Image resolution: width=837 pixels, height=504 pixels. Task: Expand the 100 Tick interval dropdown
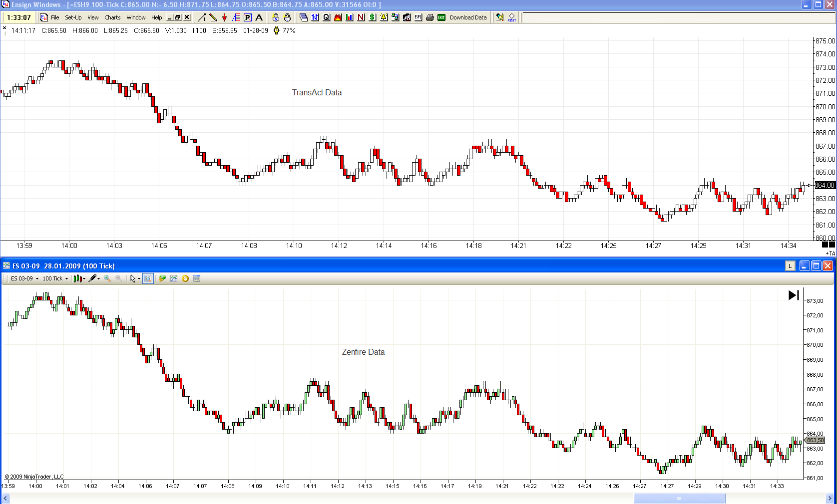tap(55, 278)
